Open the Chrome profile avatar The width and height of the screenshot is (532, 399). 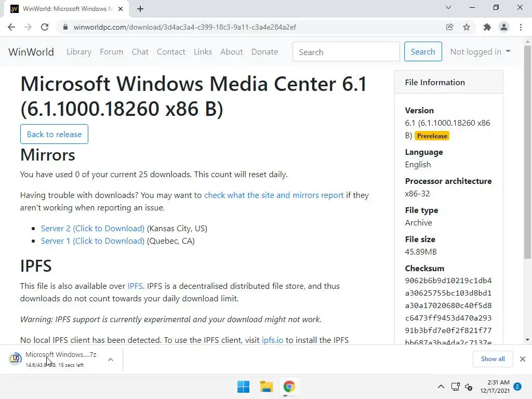(x=504, y=27)
